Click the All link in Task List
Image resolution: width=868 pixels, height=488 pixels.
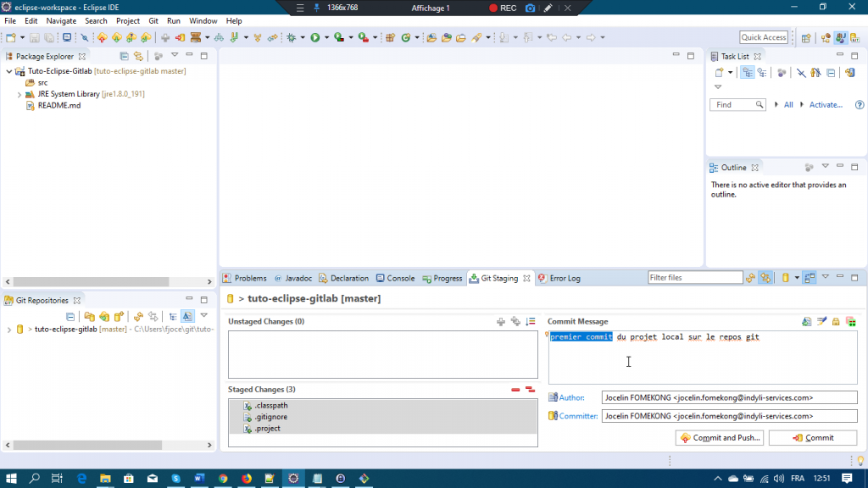788,104
